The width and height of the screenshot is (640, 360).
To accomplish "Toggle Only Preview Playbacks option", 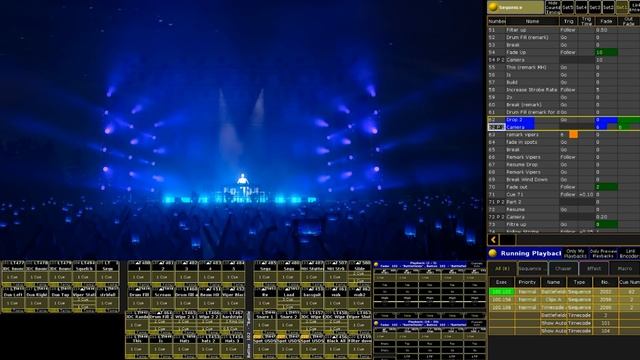I will 603,253.
